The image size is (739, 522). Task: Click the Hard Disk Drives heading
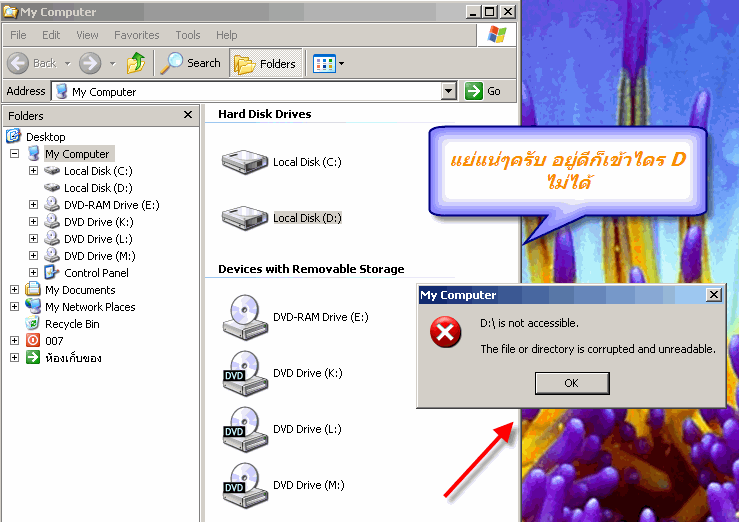coord(264,114)
